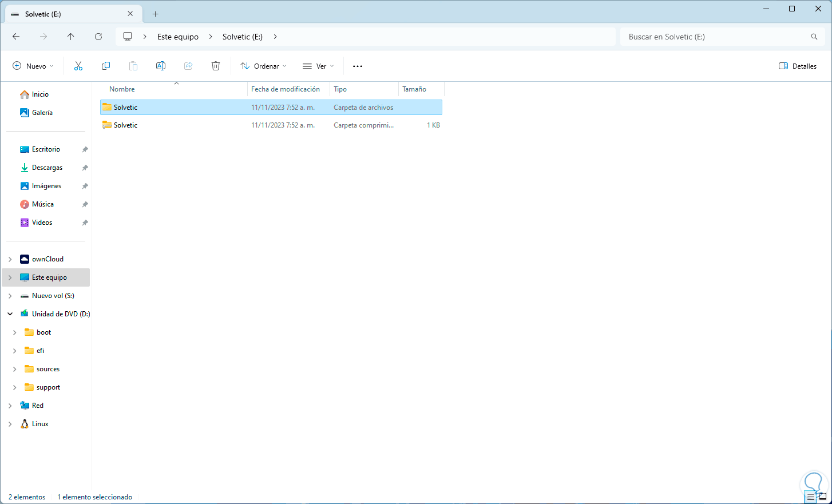Expand the Red network node

point(10,406)
